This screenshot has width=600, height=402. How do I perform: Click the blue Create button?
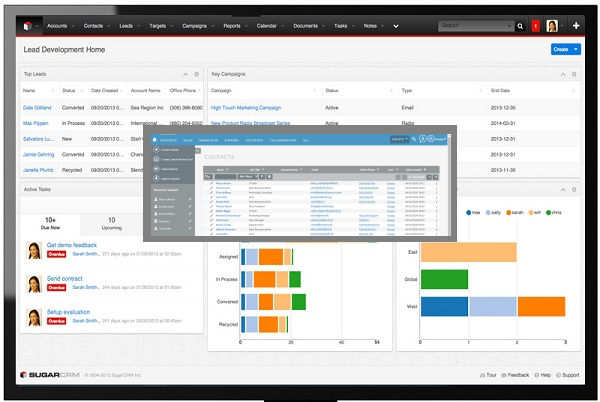pos(561,49)
